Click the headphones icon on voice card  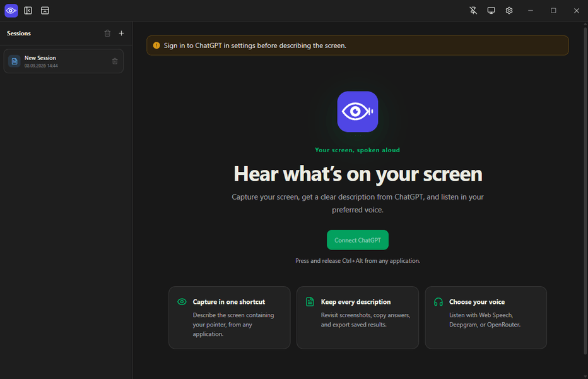coord(438,302)
